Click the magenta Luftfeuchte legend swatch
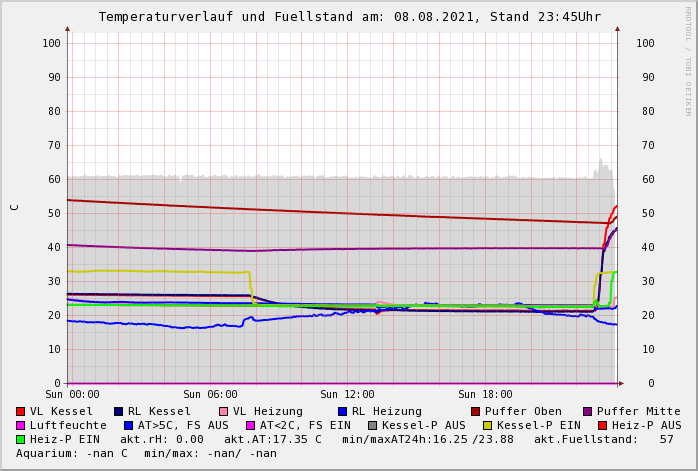The height and width of the screenshot is (471, 698). click(21, 425)
